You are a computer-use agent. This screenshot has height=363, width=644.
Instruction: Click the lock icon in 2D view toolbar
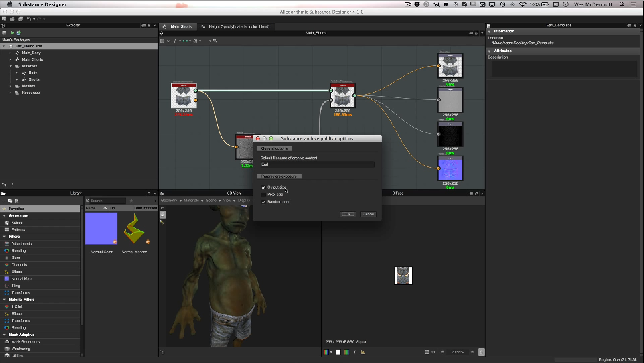click(x=481, y=352)
